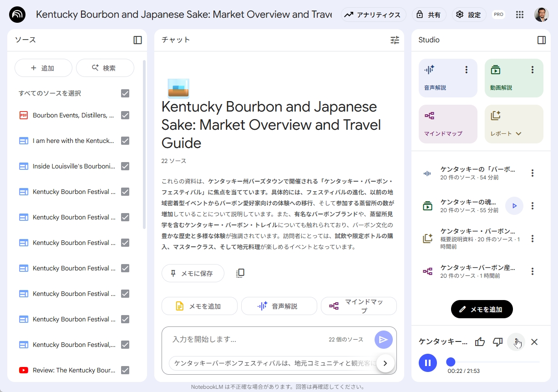
Task: Click the chat メモを追加 button
Action: pos(199,306)
